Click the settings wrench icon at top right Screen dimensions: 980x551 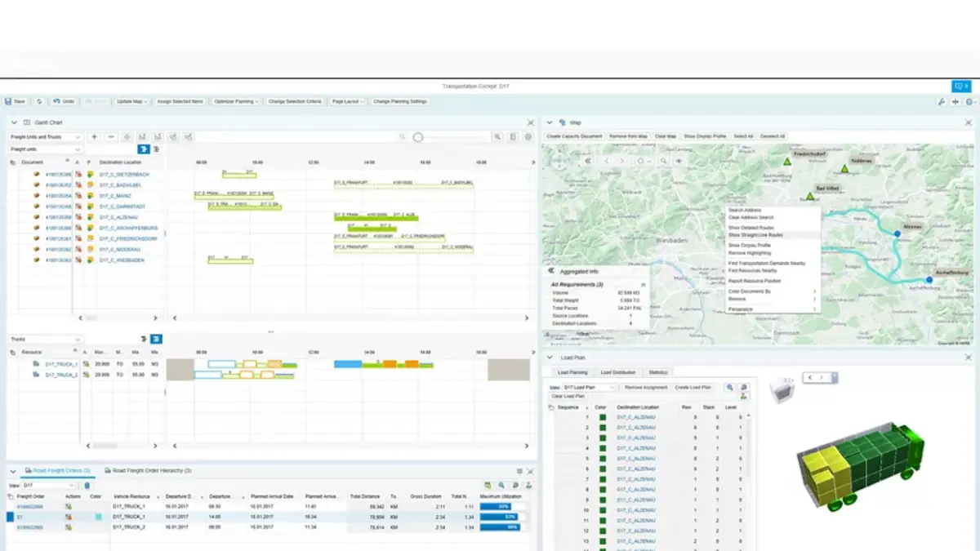coord(943,102)
